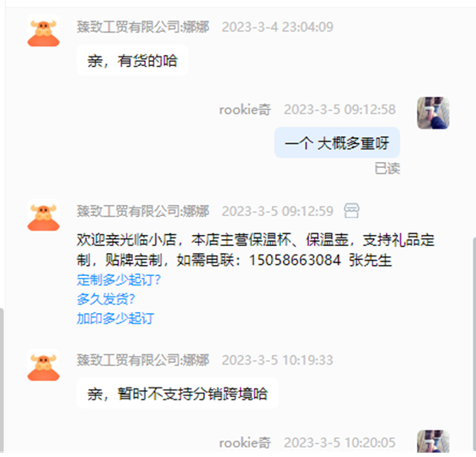
Task: Select the blue bubble 一个 大概多重呀
Action: click(x=337, y=142)
